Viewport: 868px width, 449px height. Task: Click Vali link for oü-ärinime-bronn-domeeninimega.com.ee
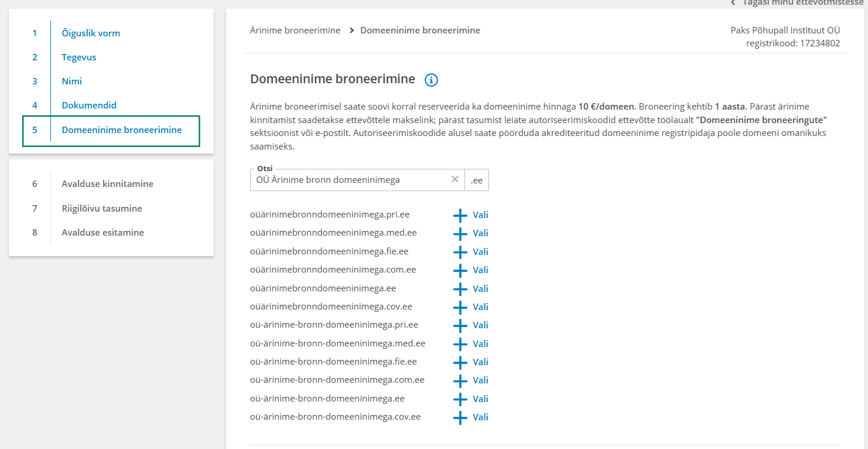coord(480,380)
